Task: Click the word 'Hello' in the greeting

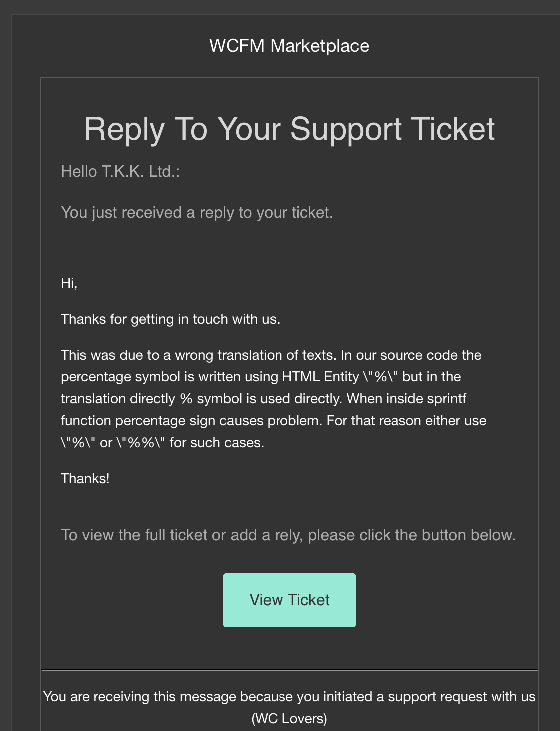Action: pyautogui.click(x=79, y=172)
